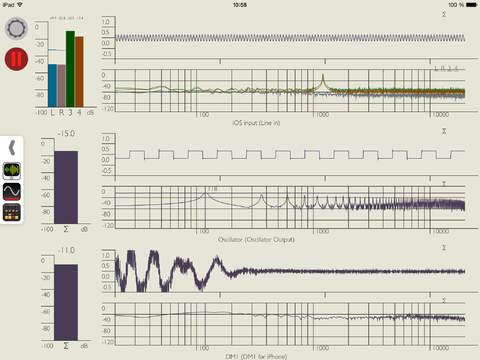Open the sine wave oscillator icon
This screenshot has width=480, height=360.
point(12,191)
